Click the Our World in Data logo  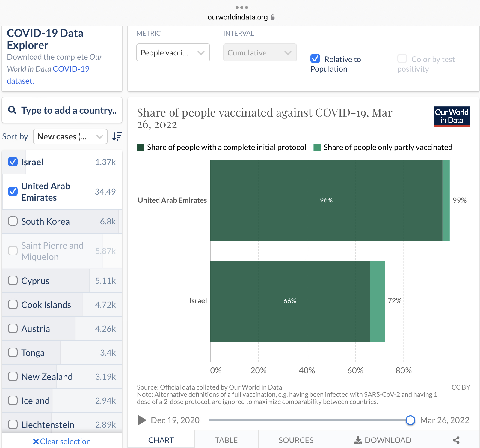452,117
